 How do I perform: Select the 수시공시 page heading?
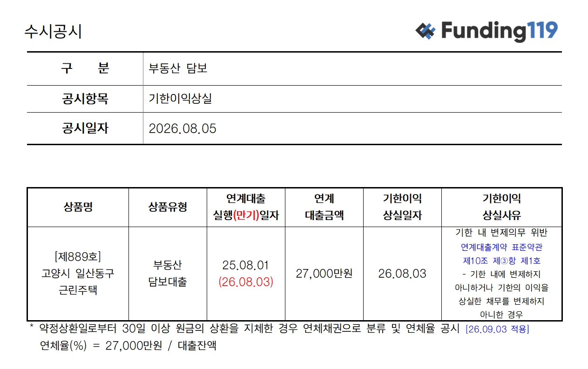(x=53, y=32)
